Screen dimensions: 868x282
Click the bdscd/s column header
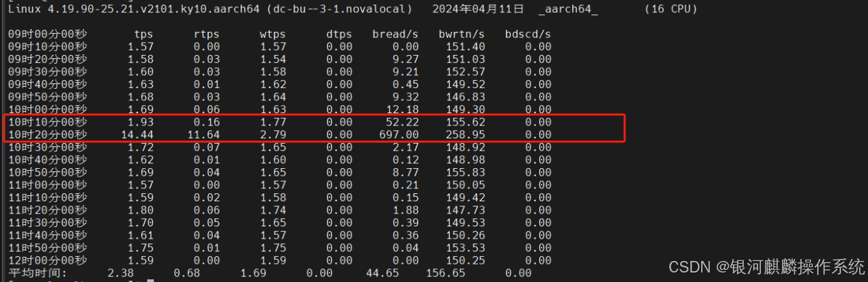[x=529, y=34]
